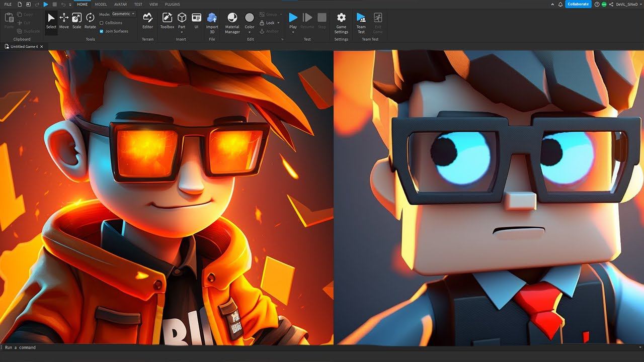Switch to the MODEL ribbon tab

pyautogui.click(x=101, y=4)
